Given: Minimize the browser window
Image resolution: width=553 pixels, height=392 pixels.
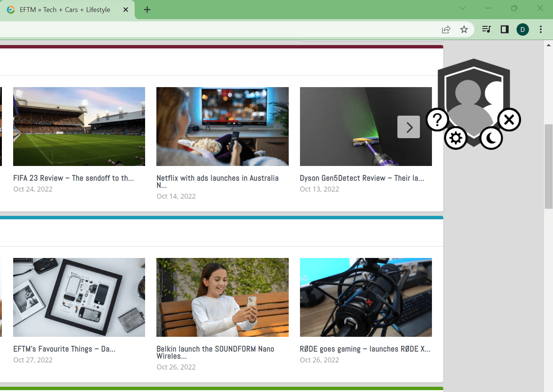Looking at the screenshot, I should [488, 8].
